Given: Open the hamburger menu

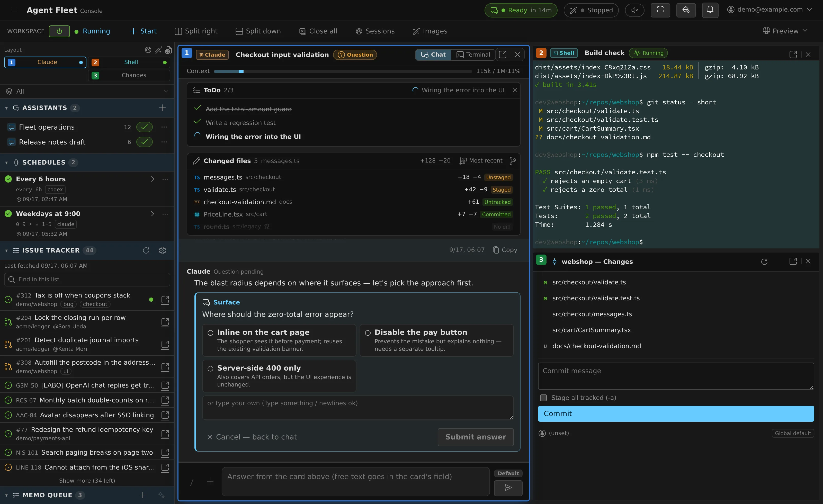Looking at the screenshot, I should tap(14, 10).
